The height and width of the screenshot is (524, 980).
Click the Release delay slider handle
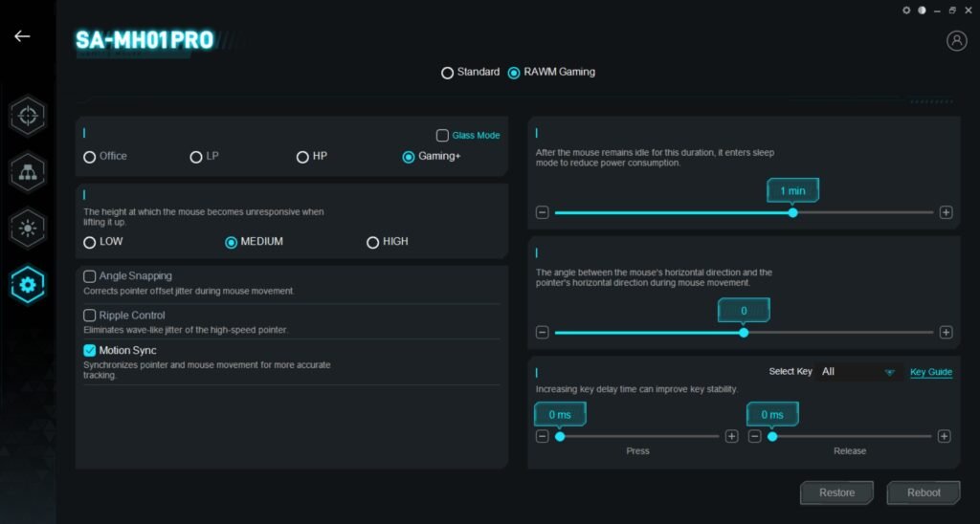click(x=772, y=437)
